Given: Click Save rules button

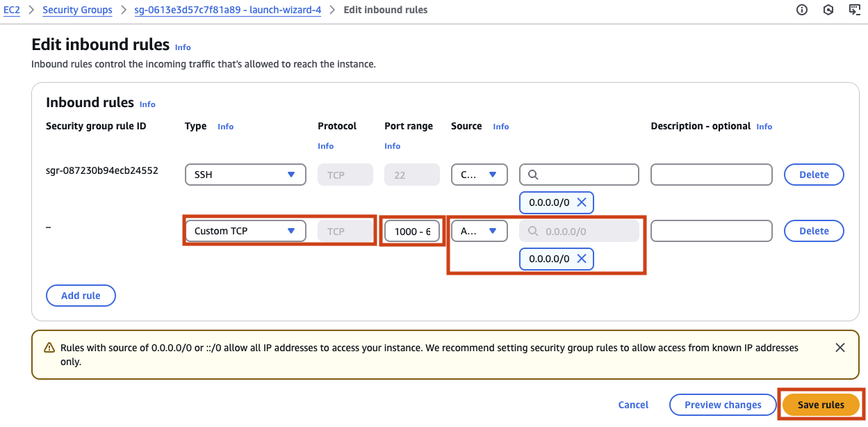Looking at the screenshot, I should point(821,405).
